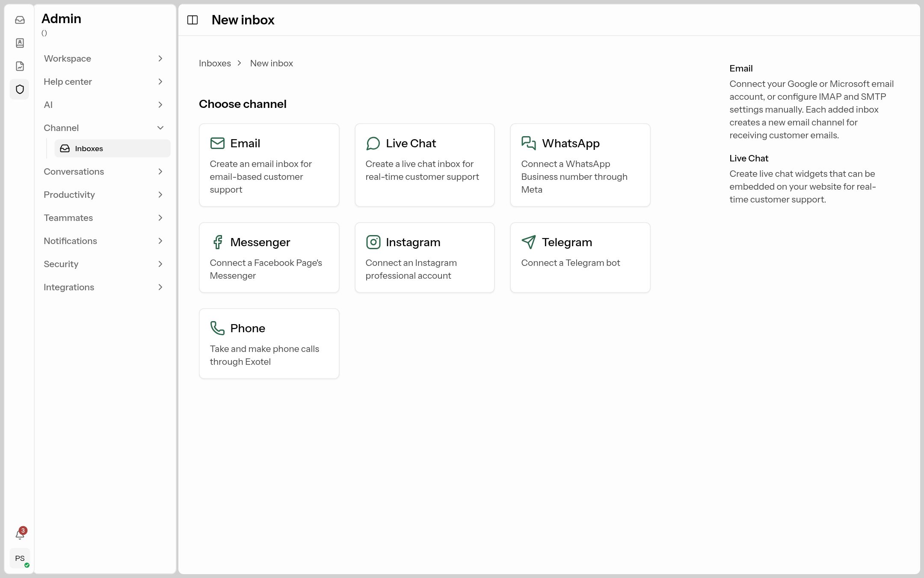This screenshot has width=924, height=578.
Task: Open the PS user avatar menu
Action: [20, 558]
